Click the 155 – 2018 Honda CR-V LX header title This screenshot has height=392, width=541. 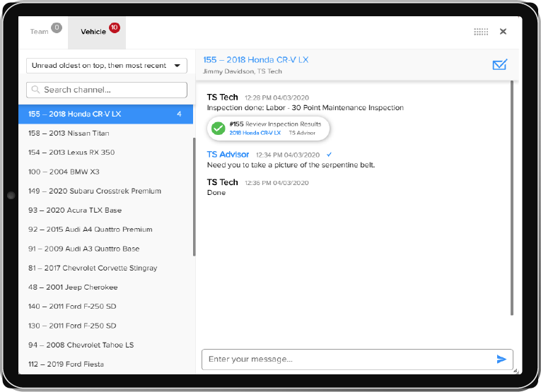tap(255, 60)
